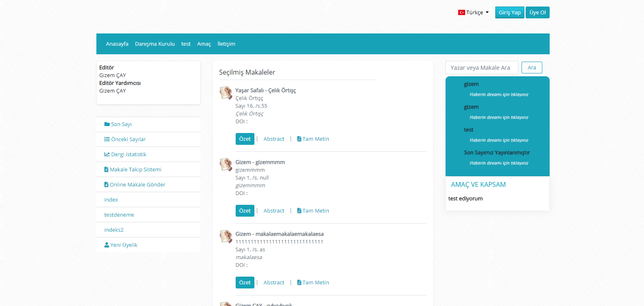Click the article thumbnail of Yaşar Safalı

pos(226,93)
